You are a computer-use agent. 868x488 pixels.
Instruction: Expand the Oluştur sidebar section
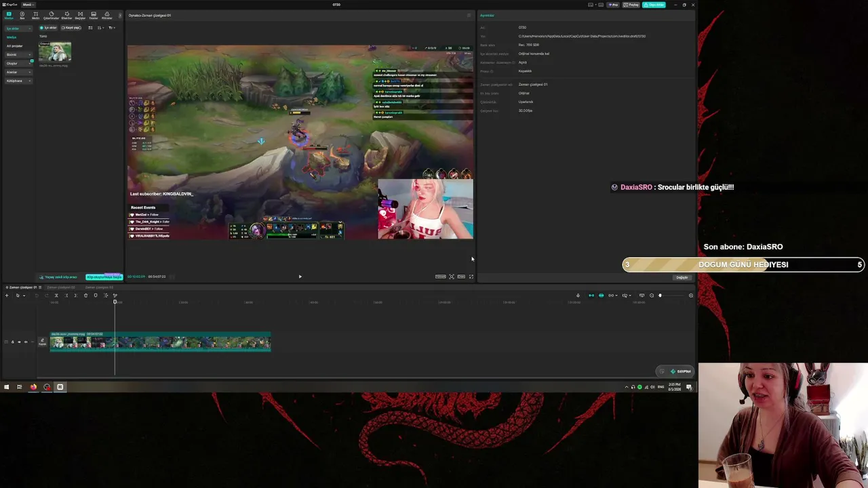[x=18, y=64]
